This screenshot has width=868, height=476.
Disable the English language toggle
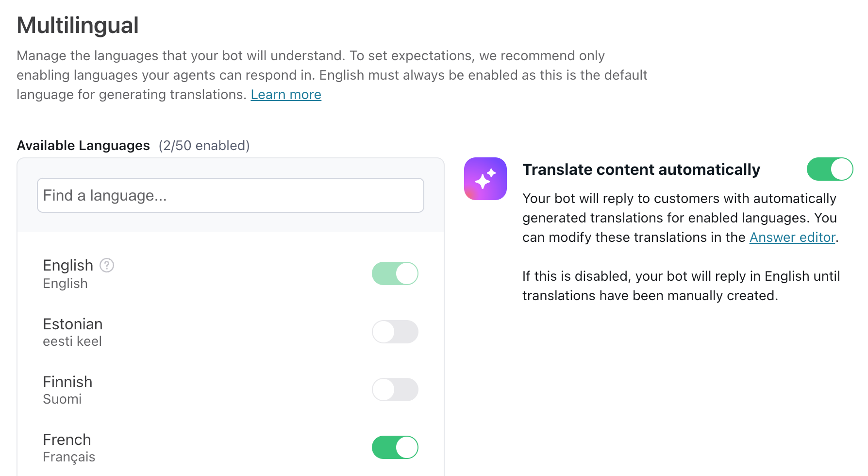tap(395, 273)
